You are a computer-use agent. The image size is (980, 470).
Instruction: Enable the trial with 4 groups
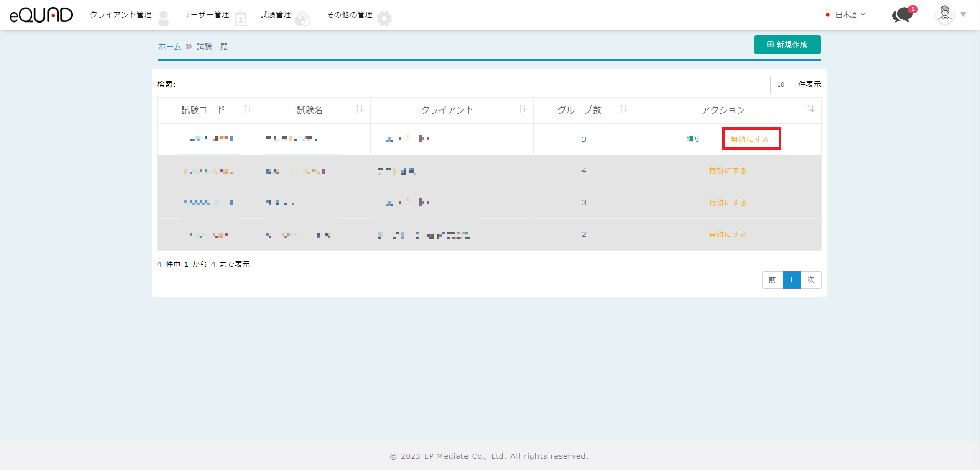(x=728, y=171)
